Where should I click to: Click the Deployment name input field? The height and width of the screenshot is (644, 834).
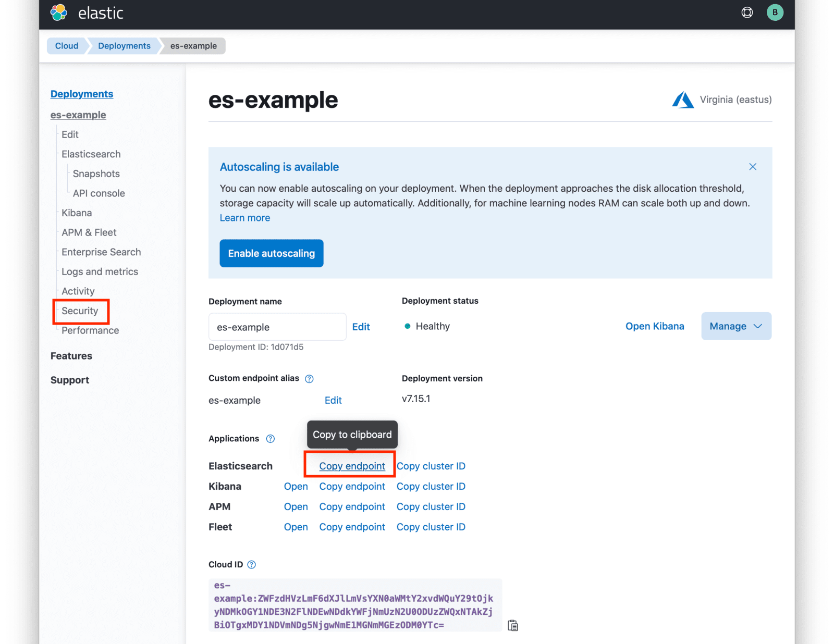(x=277, y=327)
